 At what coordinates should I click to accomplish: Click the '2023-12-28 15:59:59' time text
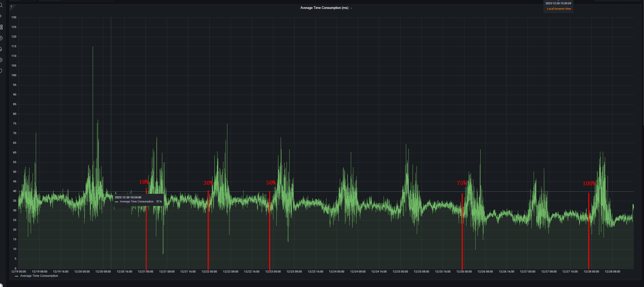pyautogui.click(x=558, y=3)
